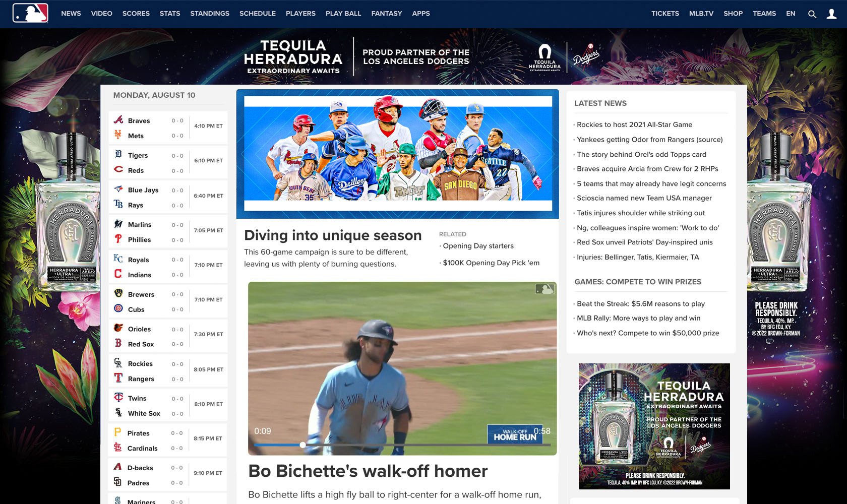
Task: Select the SCORES navigation item
Action: pyautogui.click(x=136, y=14)
